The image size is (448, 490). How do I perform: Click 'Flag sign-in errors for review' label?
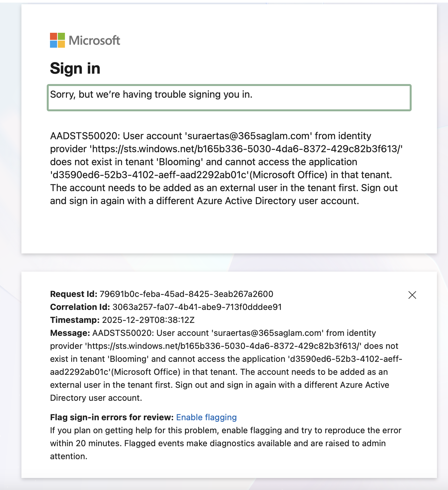click(112, 417)
